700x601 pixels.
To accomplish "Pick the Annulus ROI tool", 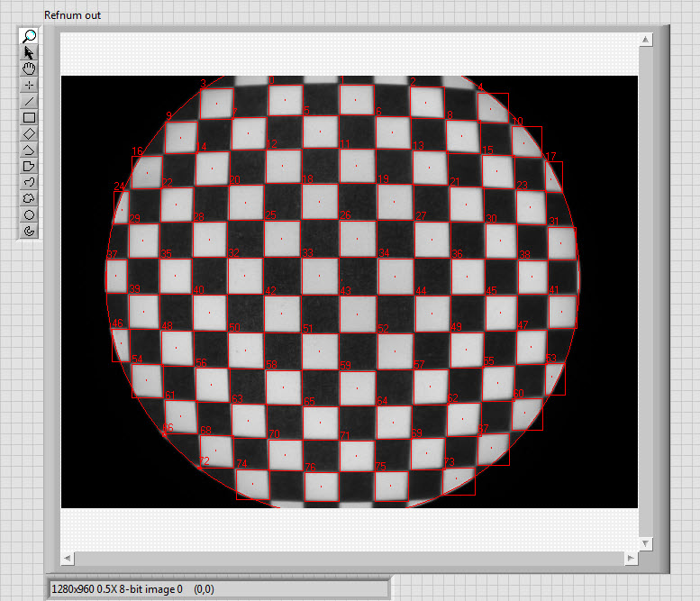I will click(x=29, y=231).
